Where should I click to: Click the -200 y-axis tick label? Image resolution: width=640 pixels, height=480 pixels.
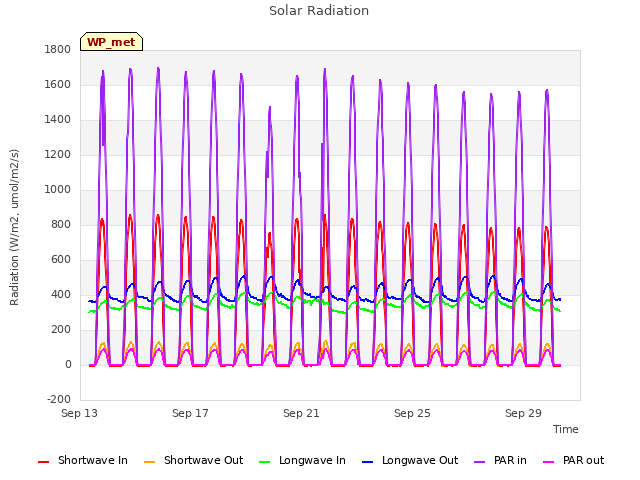[x=59, y=400]
